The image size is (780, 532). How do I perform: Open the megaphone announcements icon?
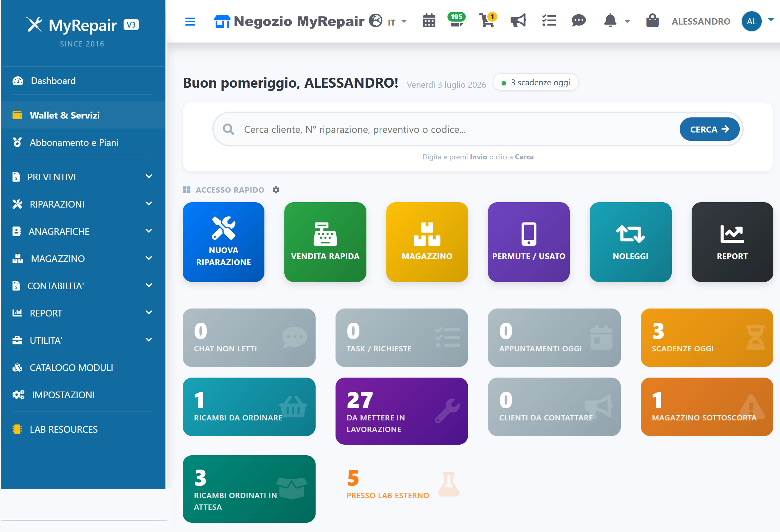(x=518, y=21)
